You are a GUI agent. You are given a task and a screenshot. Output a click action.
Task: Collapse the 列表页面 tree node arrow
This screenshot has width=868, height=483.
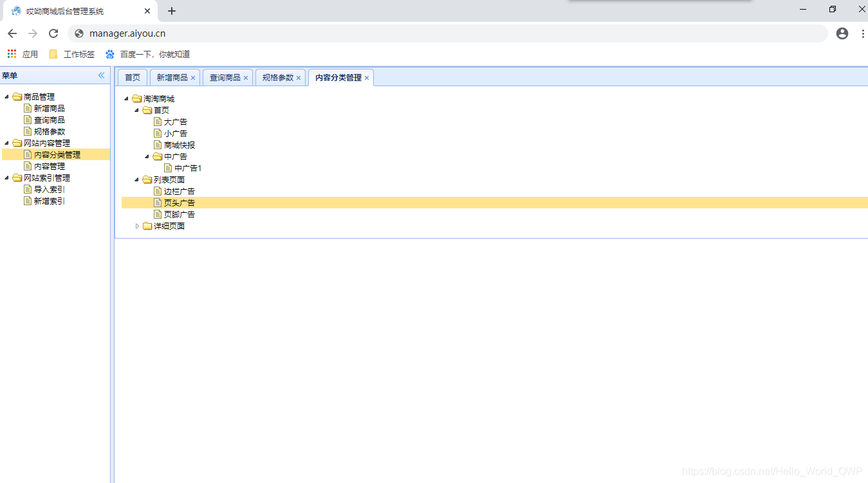pos(137,180)
